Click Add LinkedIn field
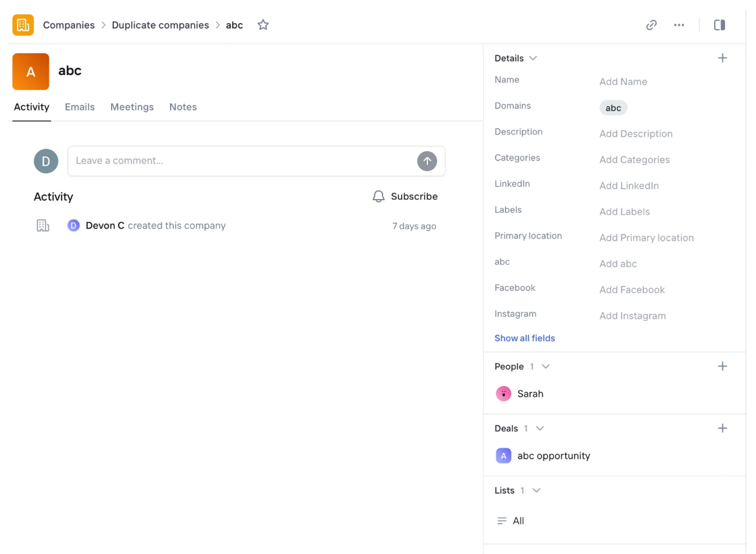This screenshot has height=554, width=756. 629,186
